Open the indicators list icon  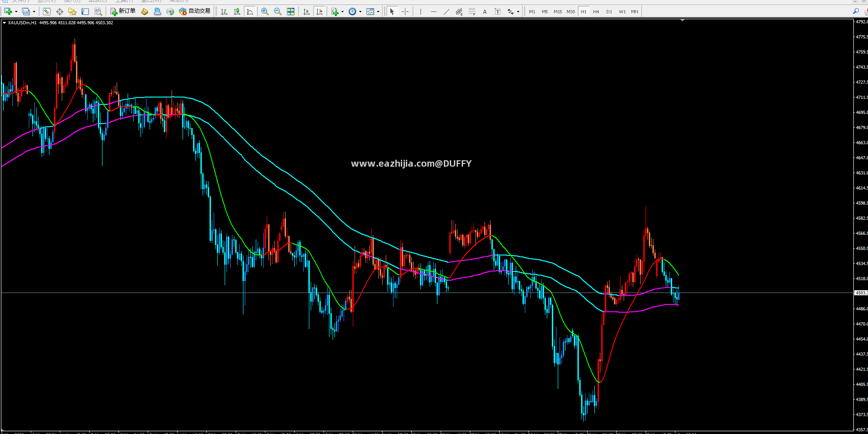(335, 11)
